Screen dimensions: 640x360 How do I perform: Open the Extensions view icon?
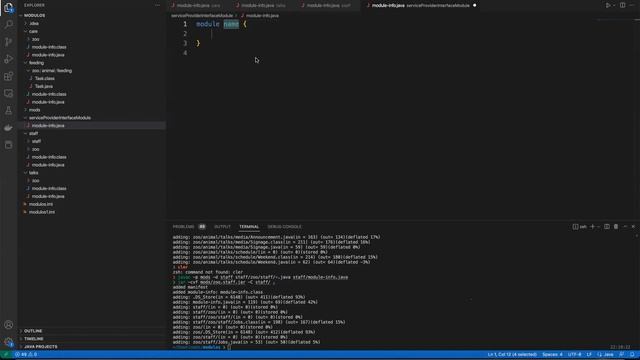[x=8, y=76]
